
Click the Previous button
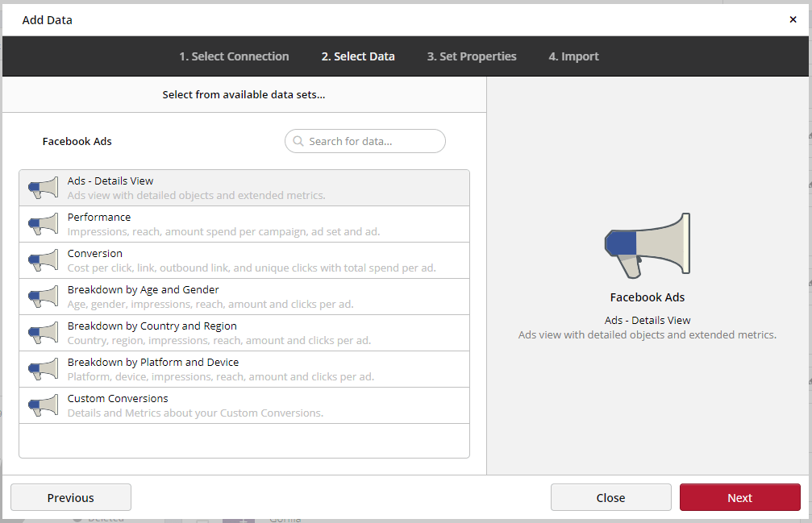pos(71,498)
